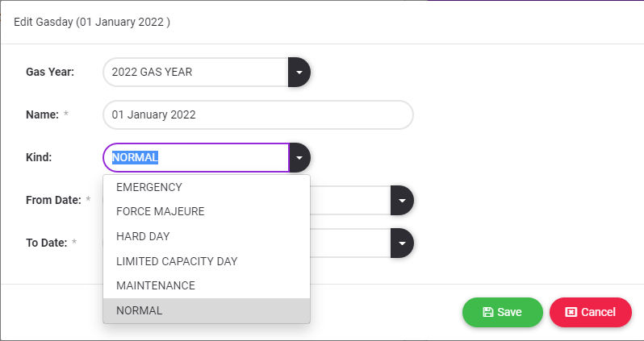The image size is (644, 341).
Task: Collapse the Kind dropdown using its arrow
Action: [x=299, y=158]
